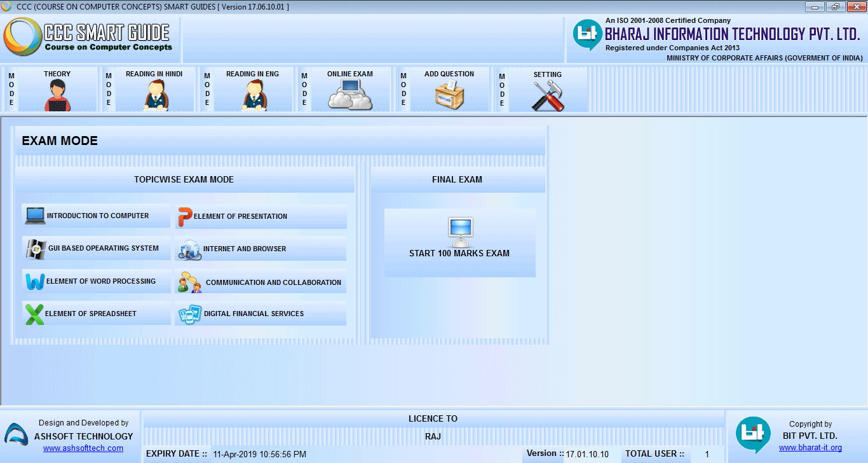
Task: Click the LICENCE TO label
Action: pyautogui.click(x=433, y=418)
